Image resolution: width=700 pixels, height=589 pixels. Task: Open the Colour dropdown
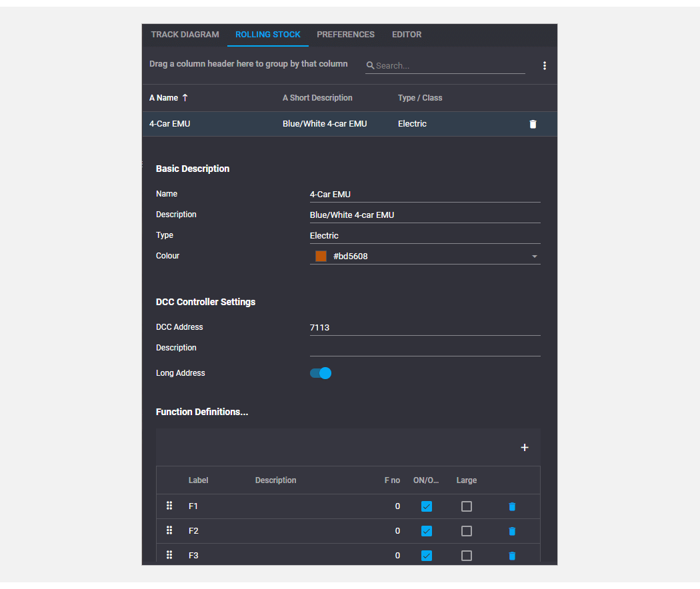click(x=534, y=256)
